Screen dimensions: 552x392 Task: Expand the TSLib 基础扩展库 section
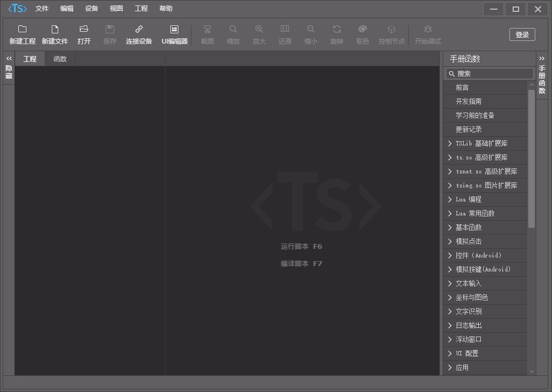[485, 143]
